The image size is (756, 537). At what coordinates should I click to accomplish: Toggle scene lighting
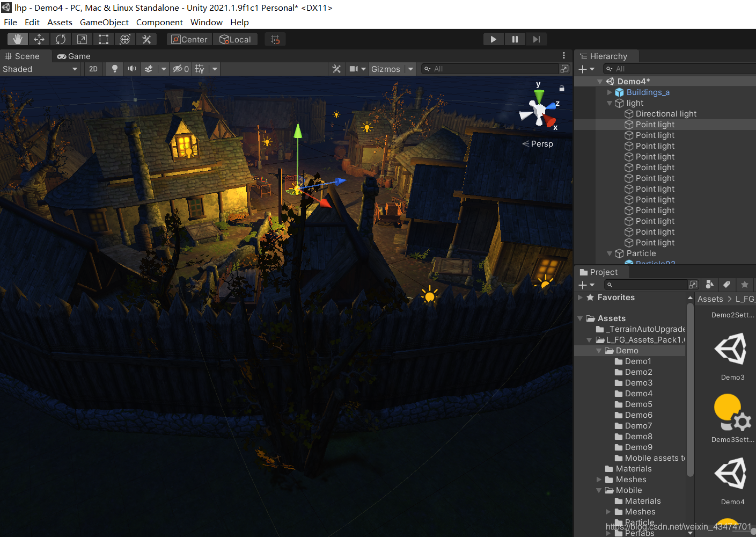(114, 69)
